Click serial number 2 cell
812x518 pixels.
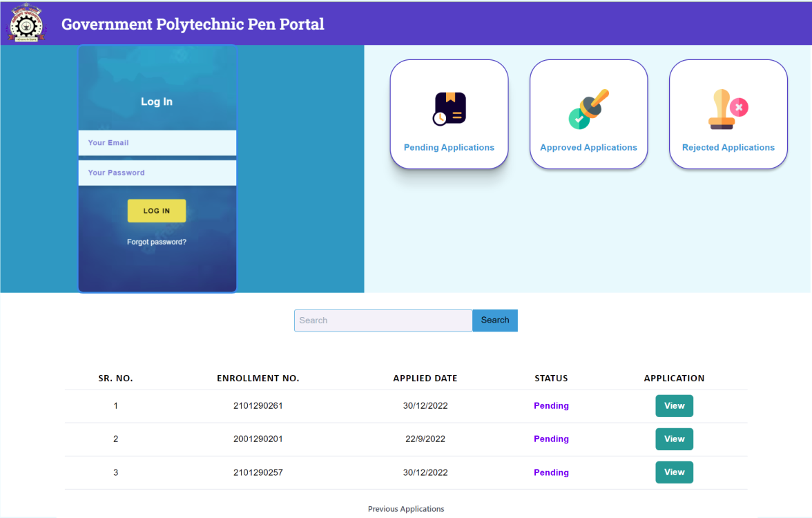pyautogui.click(x=115, y=439)
